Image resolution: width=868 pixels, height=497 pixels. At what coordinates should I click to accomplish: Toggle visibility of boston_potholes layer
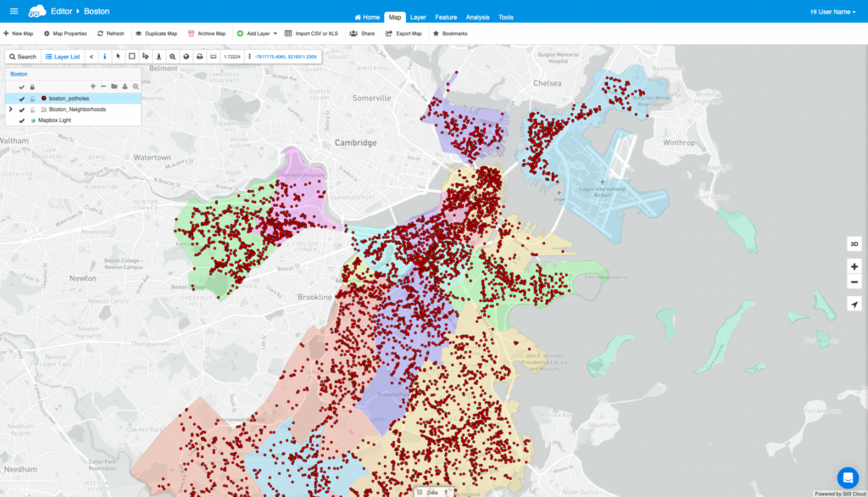pos(21,98)
